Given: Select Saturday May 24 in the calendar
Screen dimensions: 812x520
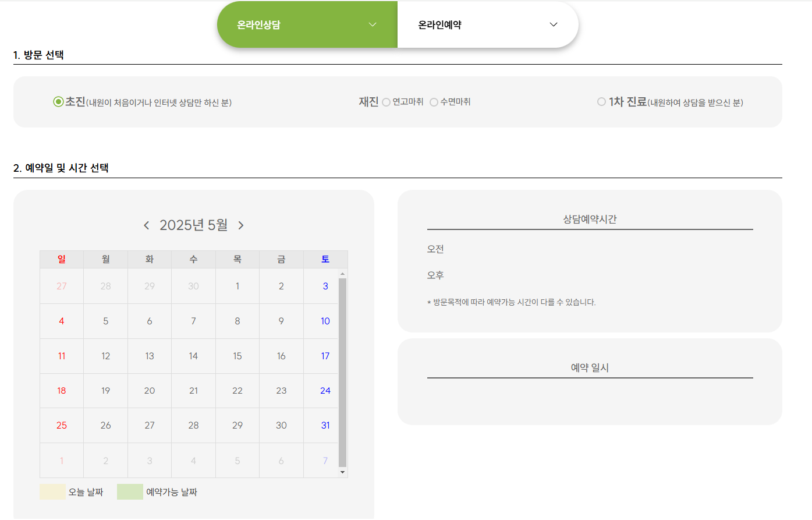Looking at the screenshot, I should [325, 391].
